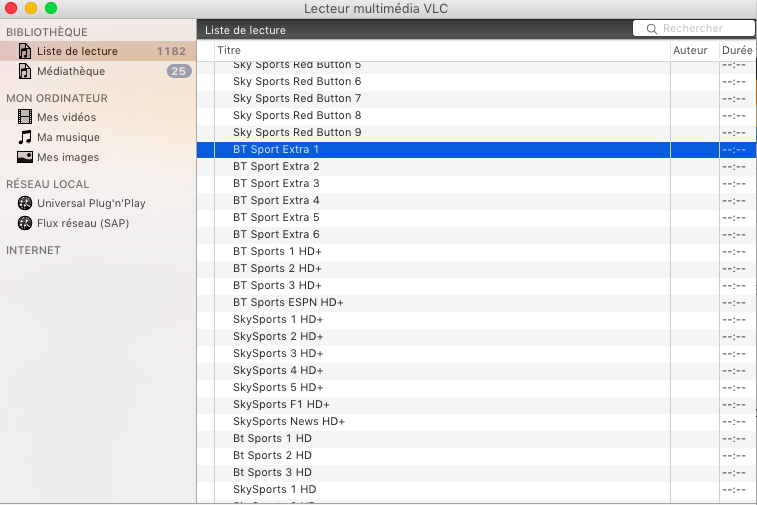Screen dimensions: 757x505
Task: Click the Ma musique note icon
Action: point(25,137)
